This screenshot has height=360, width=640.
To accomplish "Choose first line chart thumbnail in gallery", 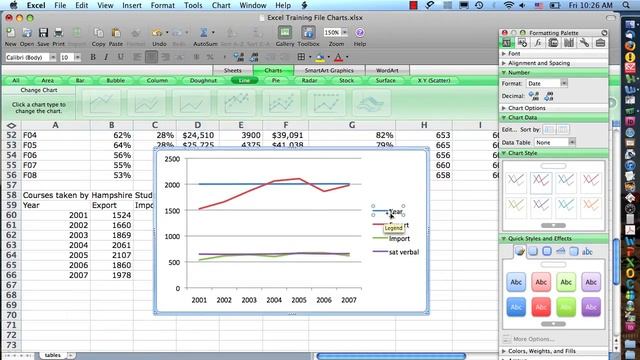I will click(102, 102).
